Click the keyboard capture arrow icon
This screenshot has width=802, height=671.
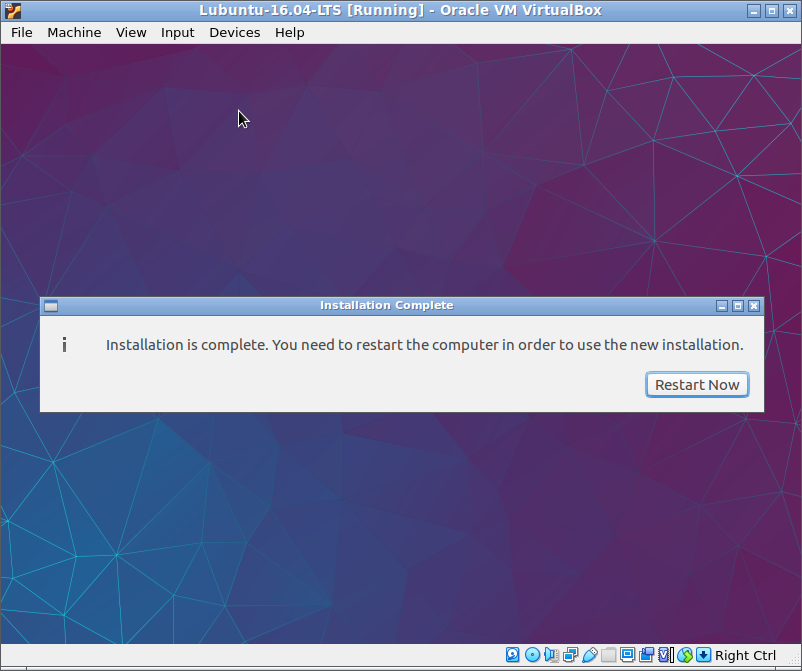704,655
